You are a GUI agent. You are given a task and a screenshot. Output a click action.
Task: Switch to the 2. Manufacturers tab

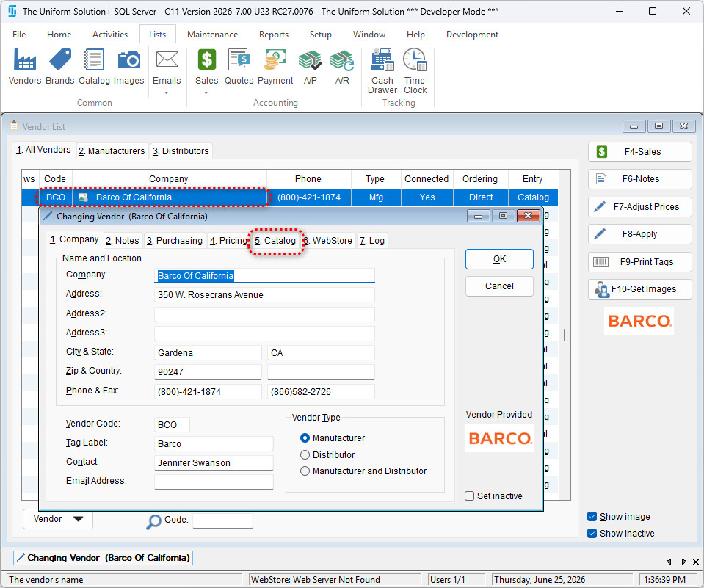coord(112,150)
